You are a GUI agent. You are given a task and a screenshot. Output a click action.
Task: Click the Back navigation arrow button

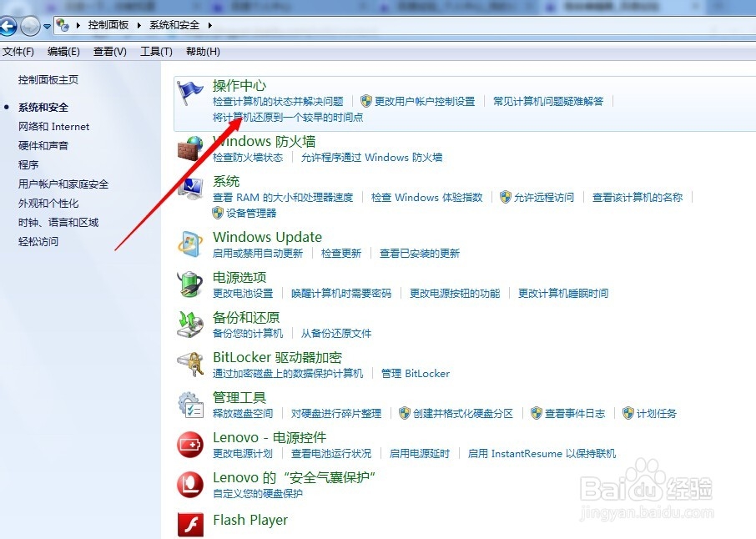click(x=8, y=26)
